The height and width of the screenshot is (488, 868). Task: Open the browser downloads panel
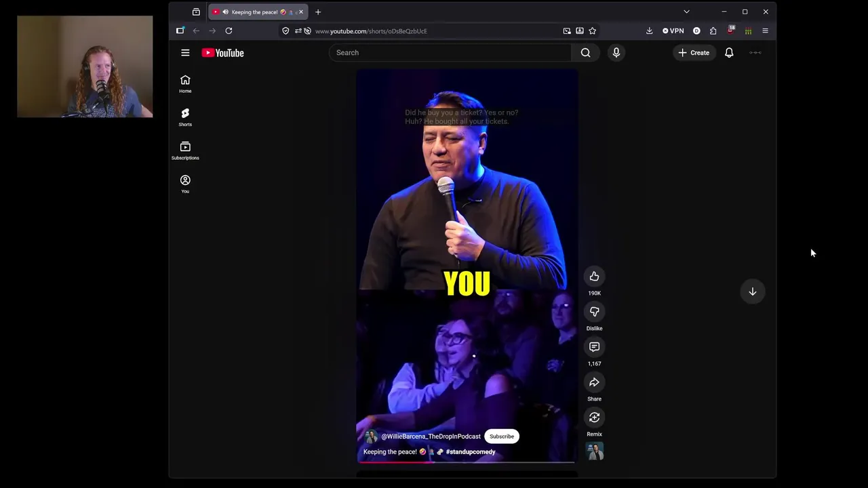(x=649, y=30)
